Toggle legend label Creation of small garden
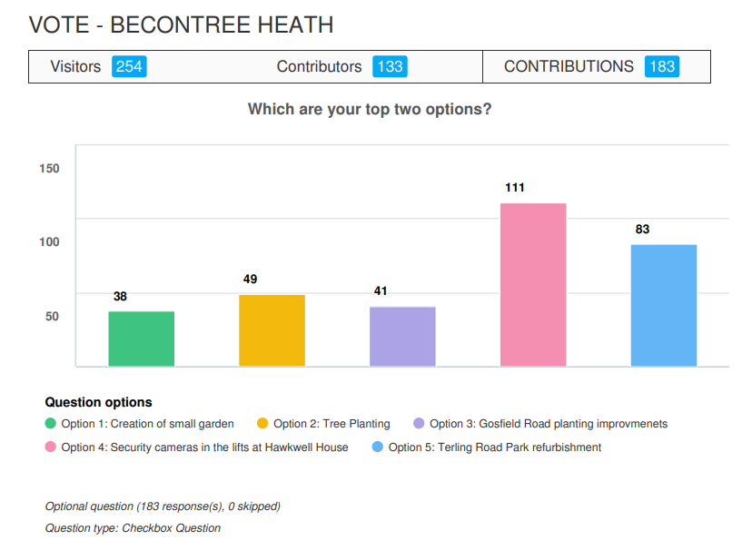The height and width of the screenshot is (560, 752). [147, 424]
